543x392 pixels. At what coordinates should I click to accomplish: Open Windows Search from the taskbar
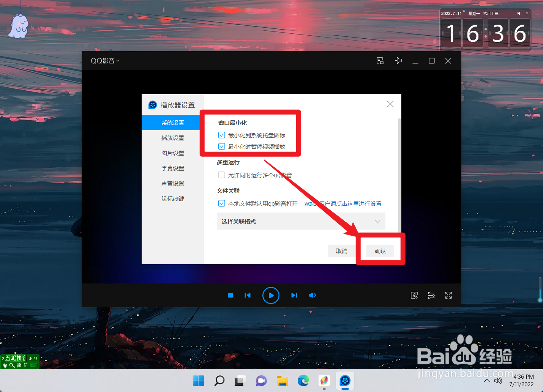coord(219,381)
